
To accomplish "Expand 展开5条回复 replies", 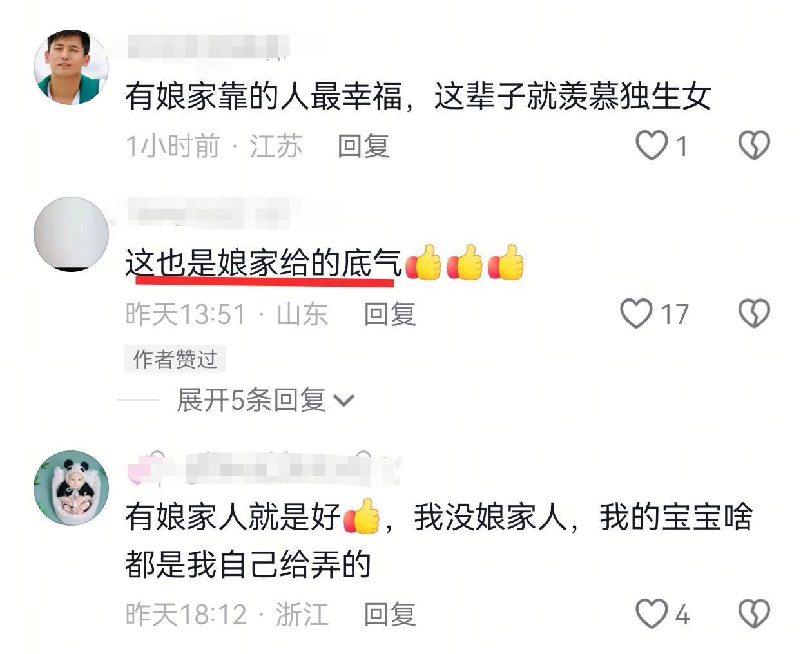I will (266, 400).
